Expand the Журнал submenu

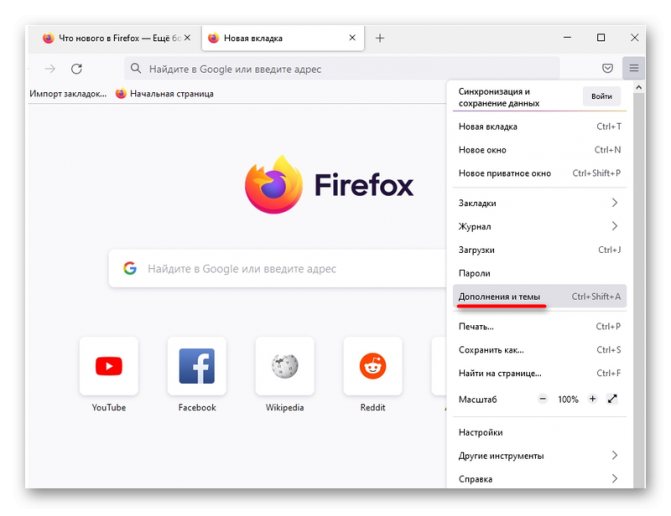[539, 226]
